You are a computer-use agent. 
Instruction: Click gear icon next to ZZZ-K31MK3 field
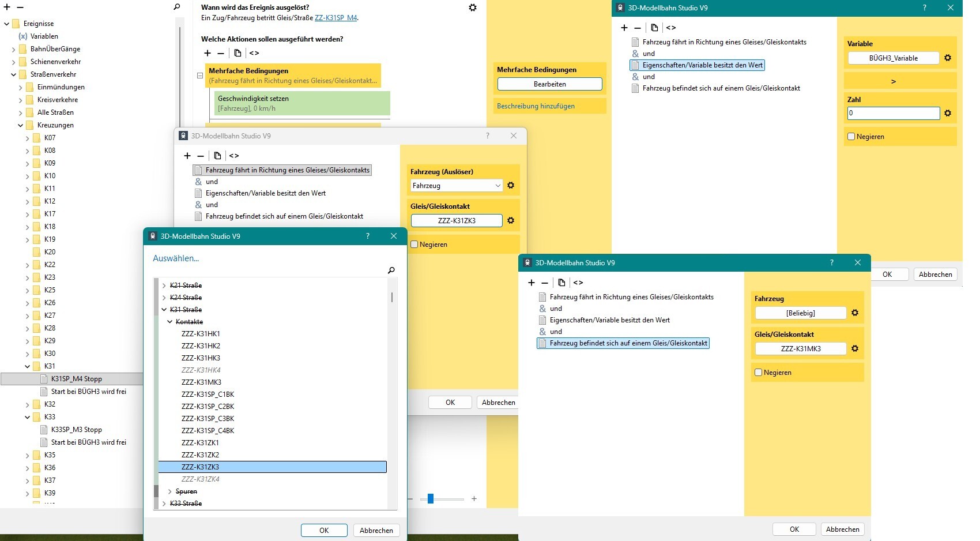point(855,348)
